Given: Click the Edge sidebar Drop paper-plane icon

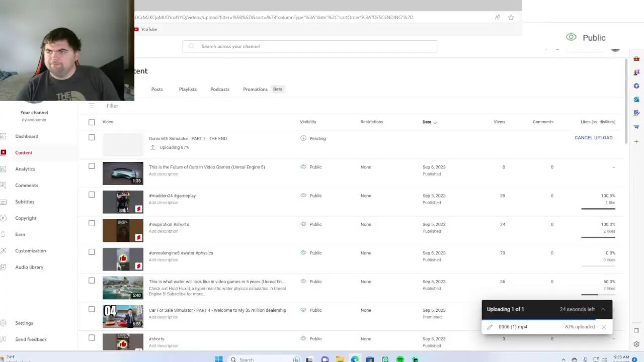Looking at the screenshot, I should (636, 127).
